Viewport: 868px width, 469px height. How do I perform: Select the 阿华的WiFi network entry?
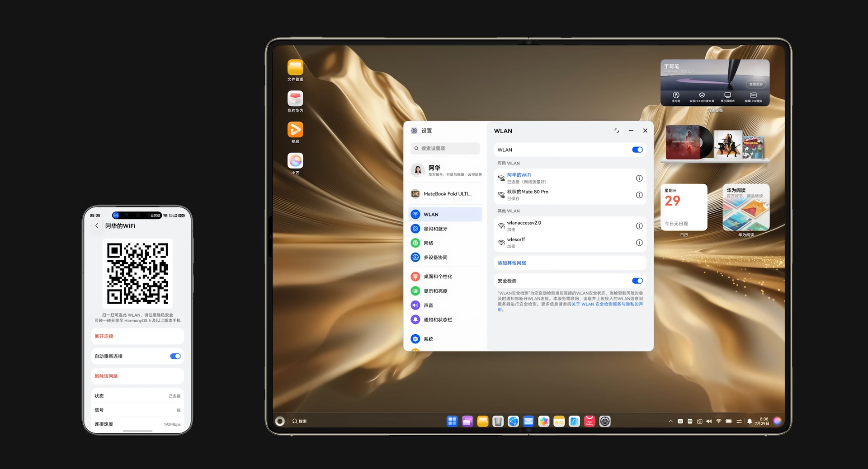570,178
